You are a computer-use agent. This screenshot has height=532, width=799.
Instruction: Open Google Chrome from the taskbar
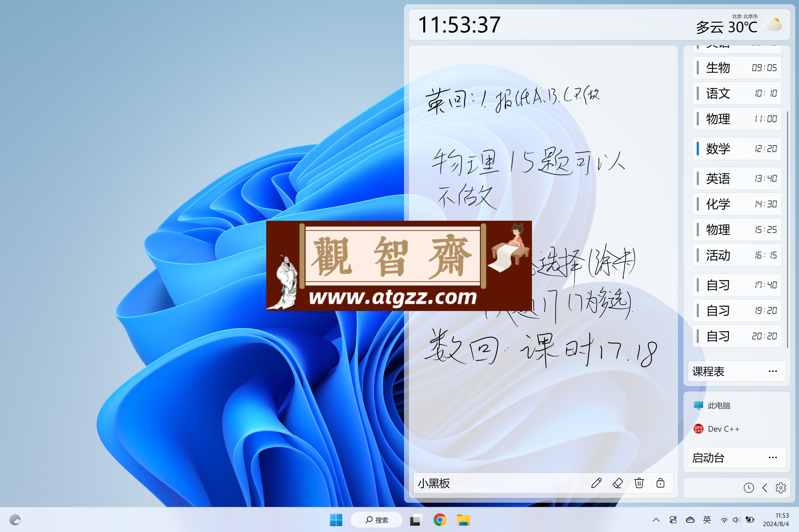click(x=439, y=520)
